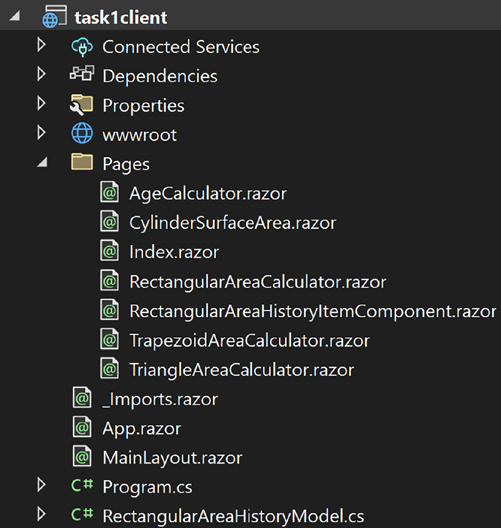Image resolution: width=501 pixels, height=528 pixels.
Task: Select the TriangleAreaCalculator.razor file name
Action: point(242,370)
